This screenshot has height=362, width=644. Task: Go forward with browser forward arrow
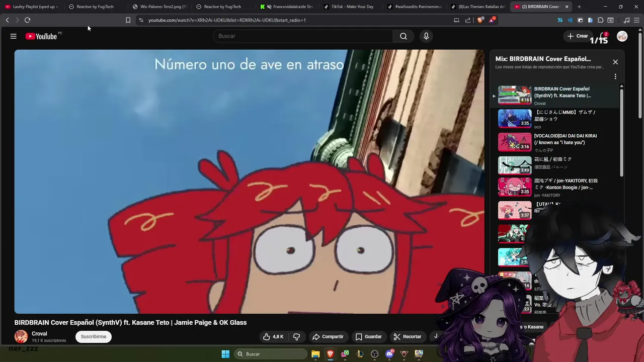(17, 20)
